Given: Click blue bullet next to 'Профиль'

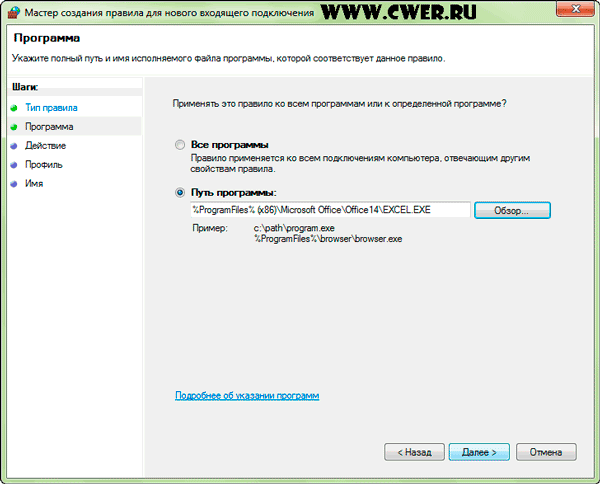Looking at the screenshot, I should tap(14, 165).
